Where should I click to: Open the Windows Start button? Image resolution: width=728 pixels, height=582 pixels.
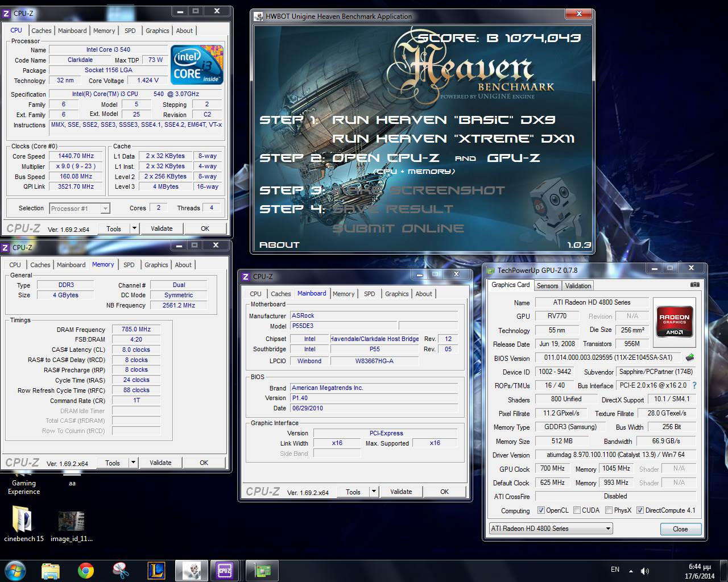coord(16,570)
